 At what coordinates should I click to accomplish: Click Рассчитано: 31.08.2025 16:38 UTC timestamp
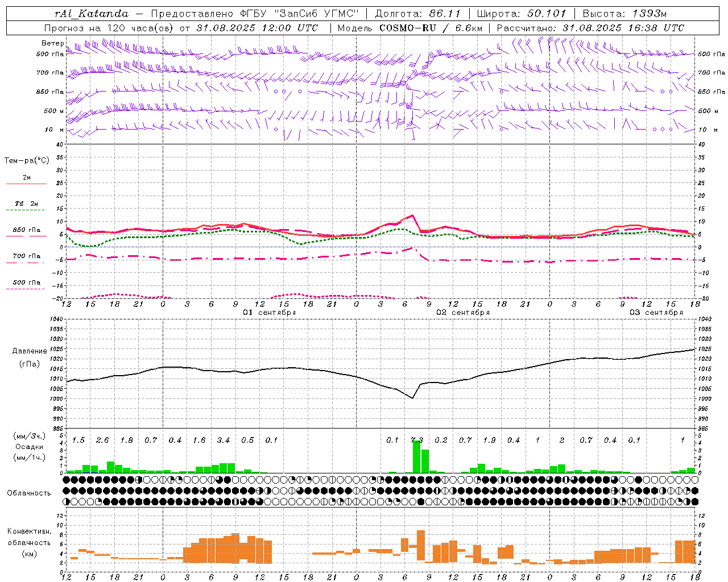point(590,28)
